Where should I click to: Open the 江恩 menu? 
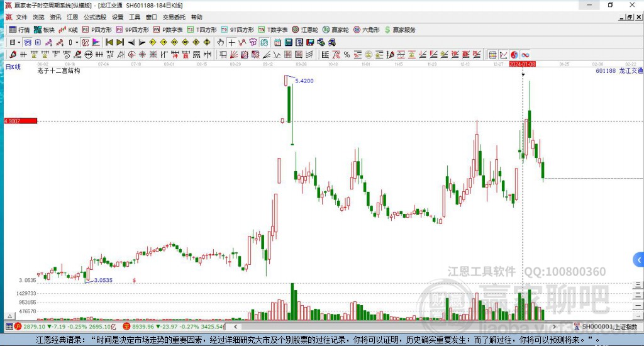tap(72, 17)
